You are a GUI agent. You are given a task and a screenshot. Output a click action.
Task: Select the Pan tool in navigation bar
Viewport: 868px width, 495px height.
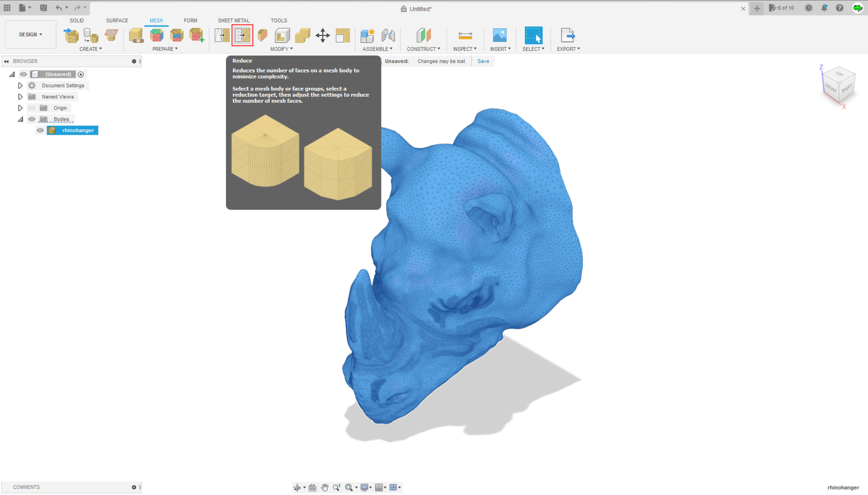pyautogui.click(x=325, y=488)
